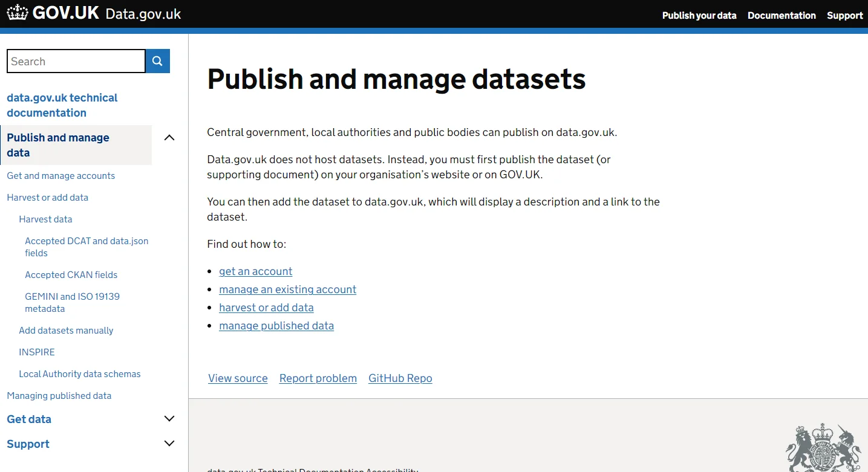Screen dimensions: 868x472
Task: Select the Get data sidebar heading
Action: (29, 419)
